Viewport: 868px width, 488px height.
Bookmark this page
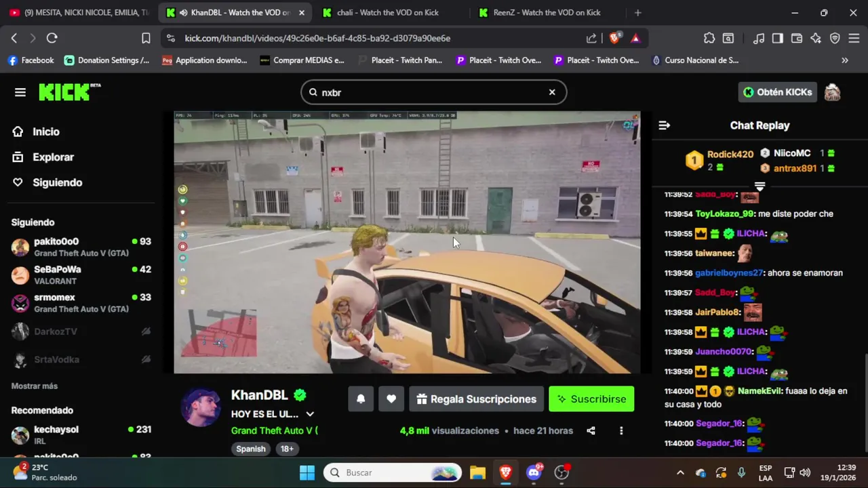coord(146,38)
